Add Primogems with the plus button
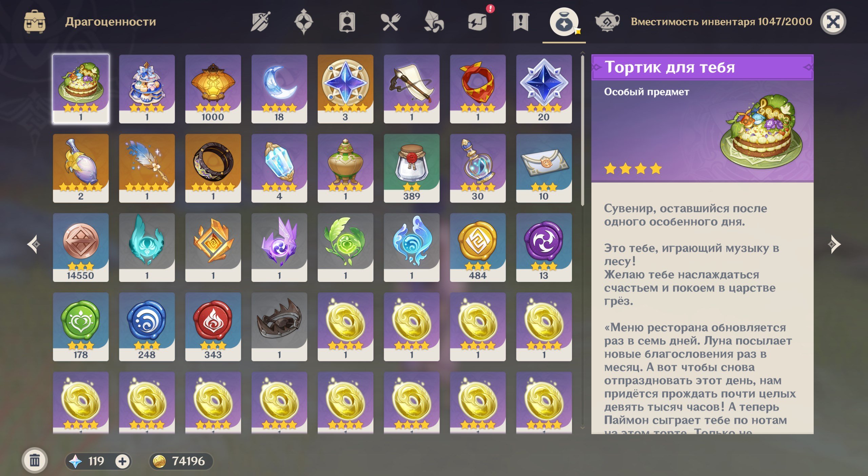Screen dimensions: 868x476 [x=122, y=461]
